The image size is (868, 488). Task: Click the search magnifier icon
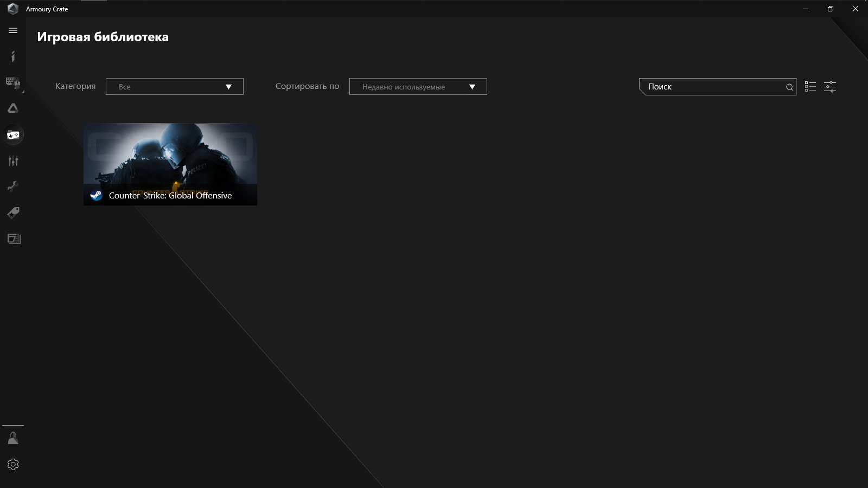(789, 87)
